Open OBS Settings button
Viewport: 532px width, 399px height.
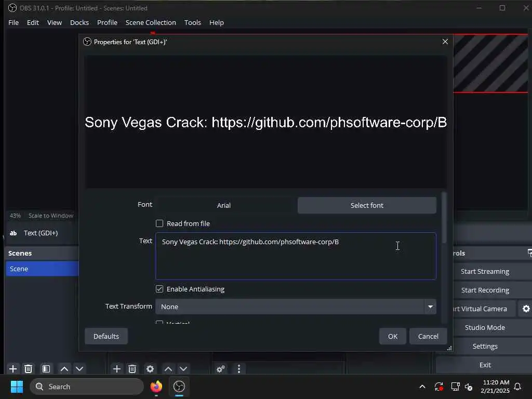pos(485,346)
